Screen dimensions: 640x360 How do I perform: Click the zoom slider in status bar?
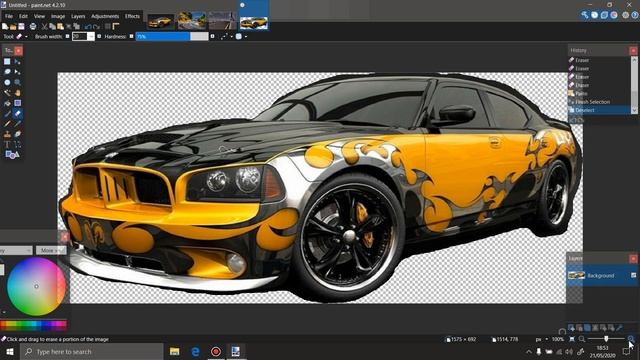606,339
